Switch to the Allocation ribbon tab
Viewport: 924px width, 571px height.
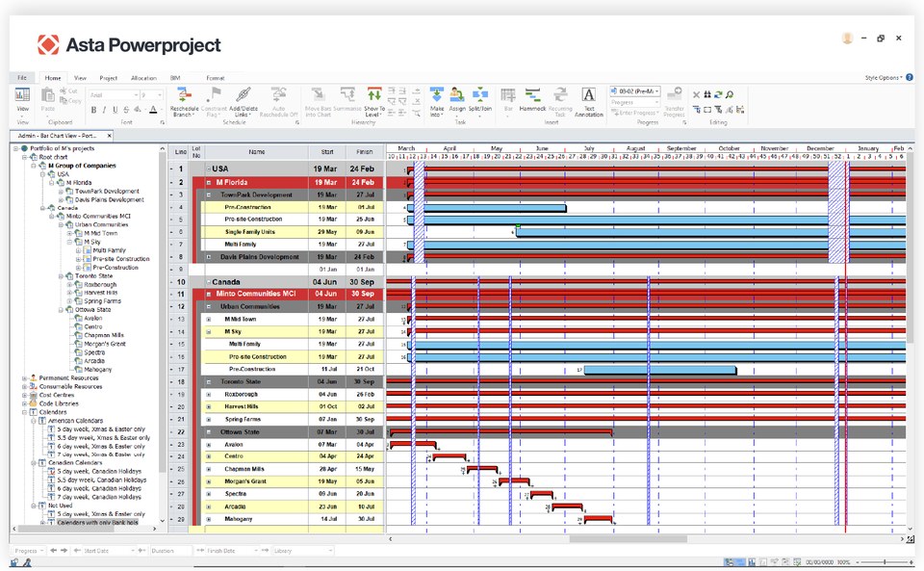(143, 78)
